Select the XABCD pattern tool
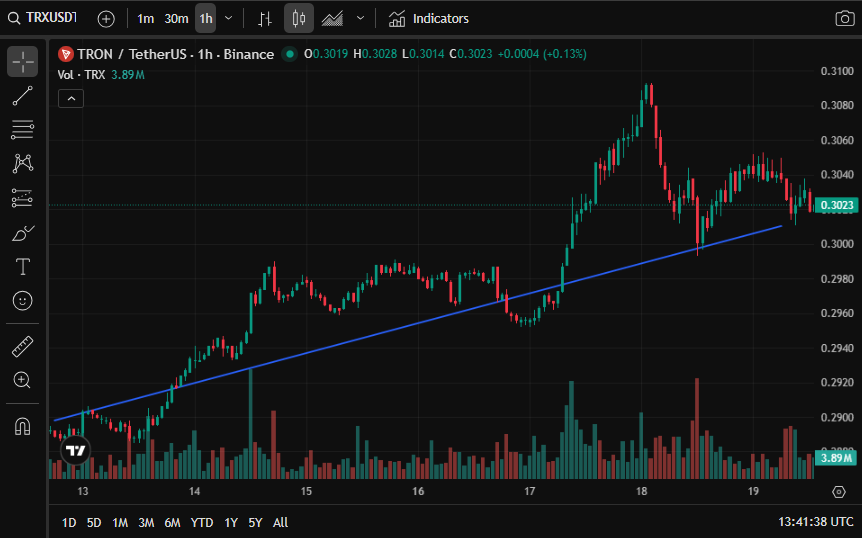This screenshot has height=538, width=862. [x=23, y=164]
